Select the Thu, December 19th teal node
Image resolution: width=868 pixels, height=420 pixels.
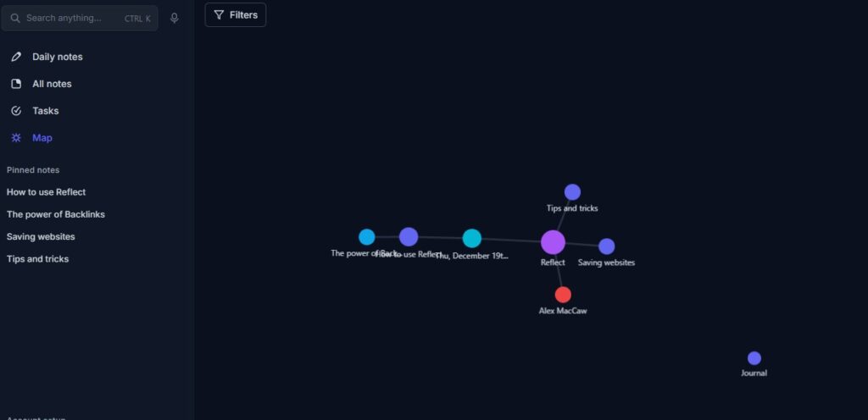tap(472, 238)
